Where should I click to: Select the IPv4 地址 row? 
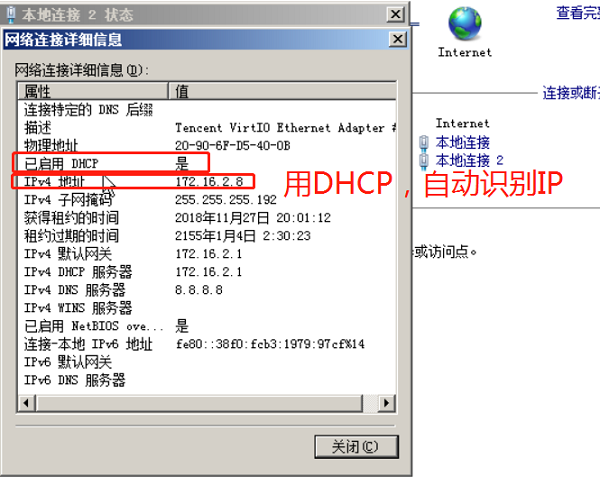point(207,182)
